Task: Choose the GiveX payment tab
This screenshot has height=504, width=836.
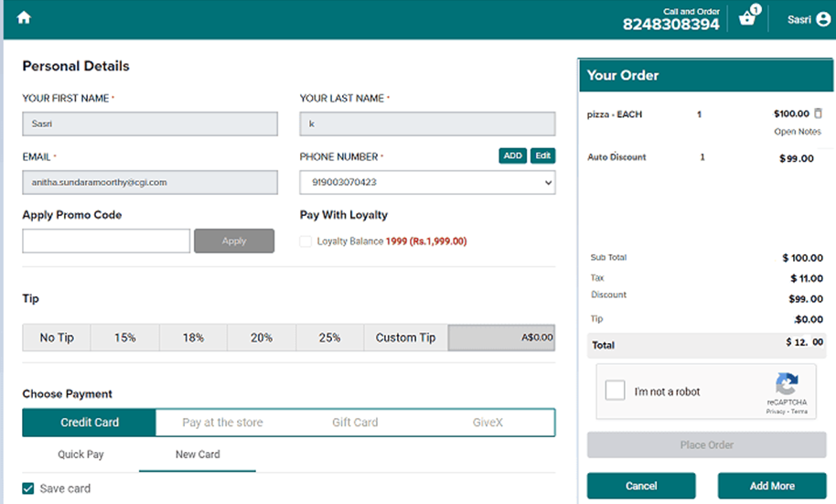Action: click(487, 423)
